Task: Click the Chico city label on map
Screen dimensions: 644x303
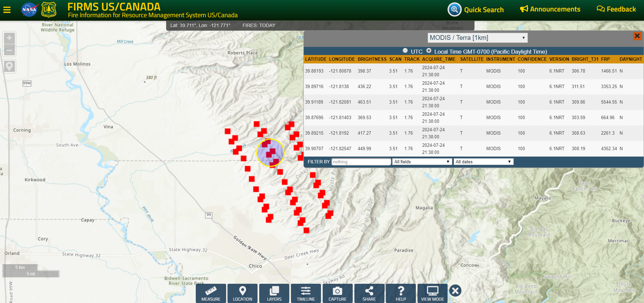Action: (256, 266)
